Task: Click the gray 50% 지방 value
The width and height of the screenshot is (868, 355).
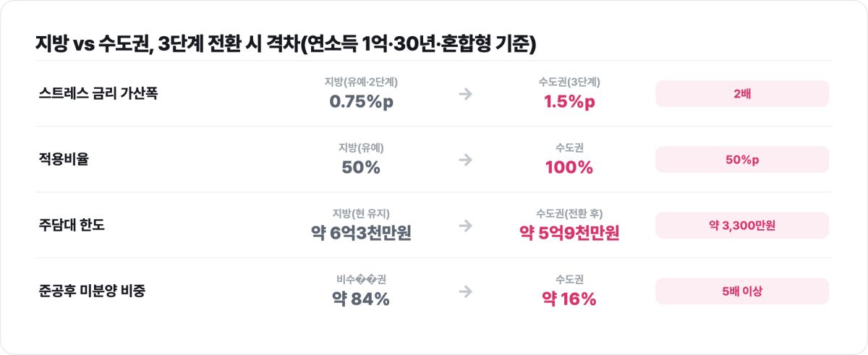Action: coord(361,168)
